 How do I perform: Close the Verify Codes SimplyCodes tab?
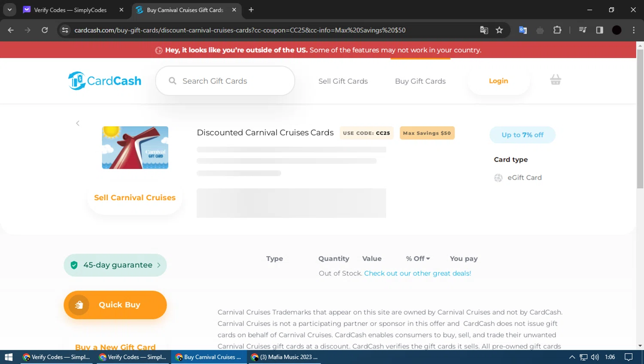click(122, 10)
